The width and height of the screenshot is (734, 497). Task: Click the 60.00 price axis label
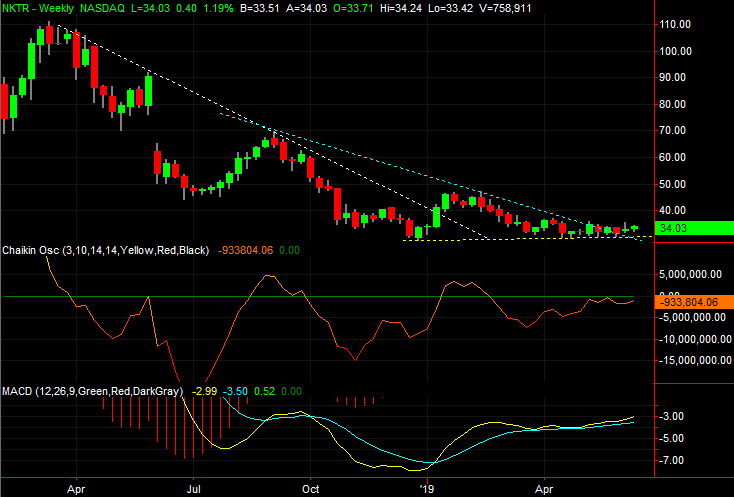[x=675, y=157]
